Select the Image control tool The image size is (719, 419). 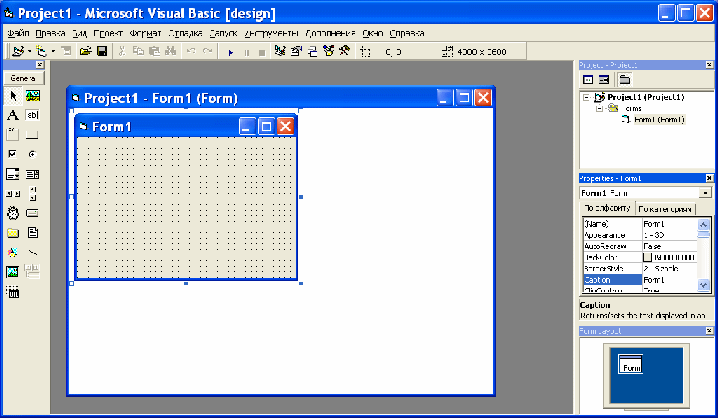pos(13,272)
